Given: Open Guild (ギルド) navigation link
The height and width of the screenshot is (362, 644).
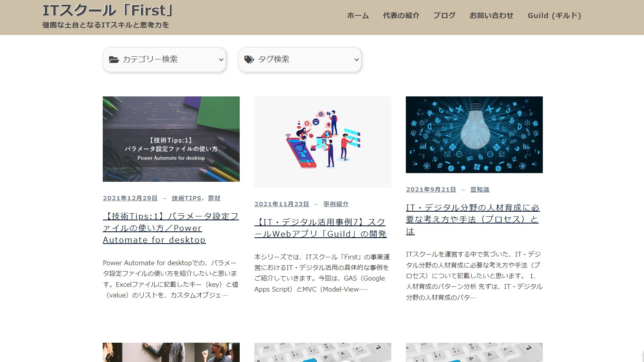Looking at the screenshot, I should pos(554,16).
